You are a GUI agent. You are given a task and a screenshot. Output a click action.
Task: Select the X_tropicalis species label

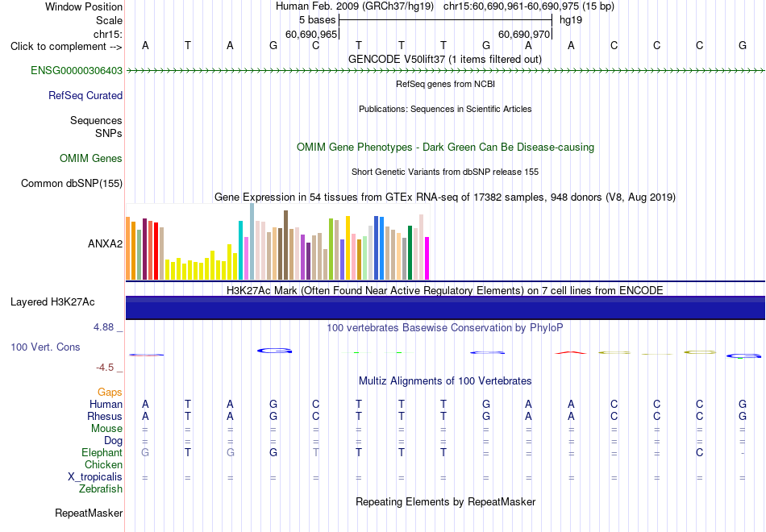click(95, 477)
